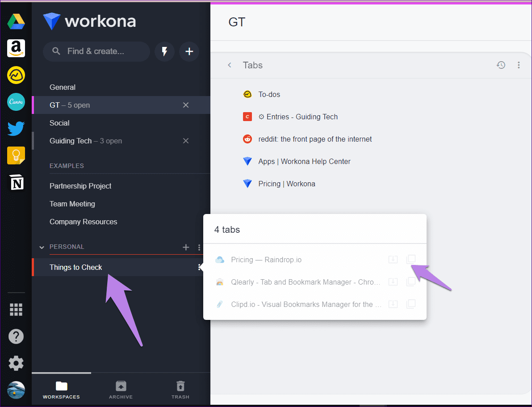Screen dimensions: 532x407
Task: Open Google Drive app in sidebar
Action: [x=16, y=21]
